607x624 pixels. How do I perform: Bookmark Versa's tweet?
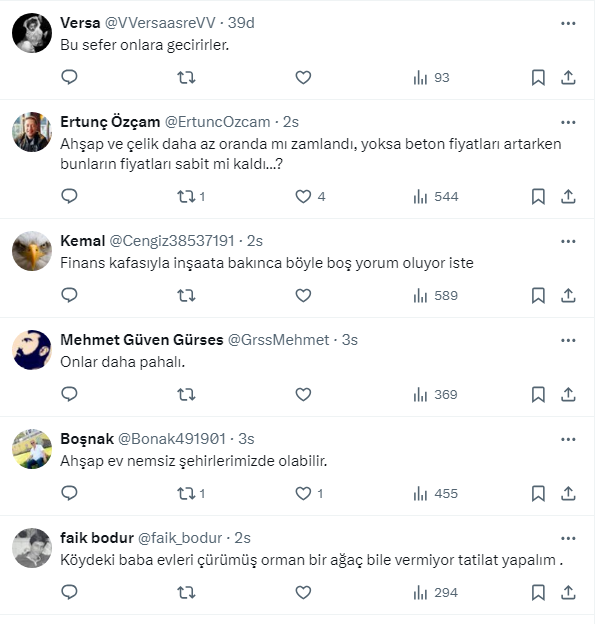click(538, 77)
